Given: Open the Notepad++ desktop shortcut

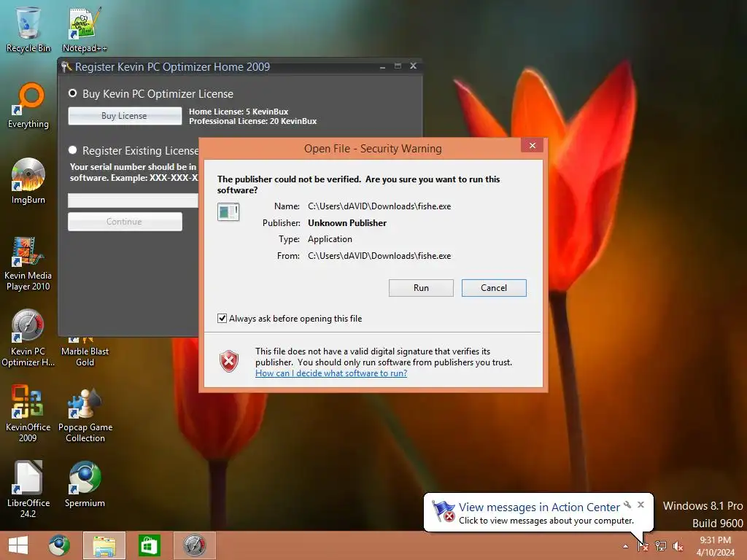Looking at the screenshot, I should point(85,28).
